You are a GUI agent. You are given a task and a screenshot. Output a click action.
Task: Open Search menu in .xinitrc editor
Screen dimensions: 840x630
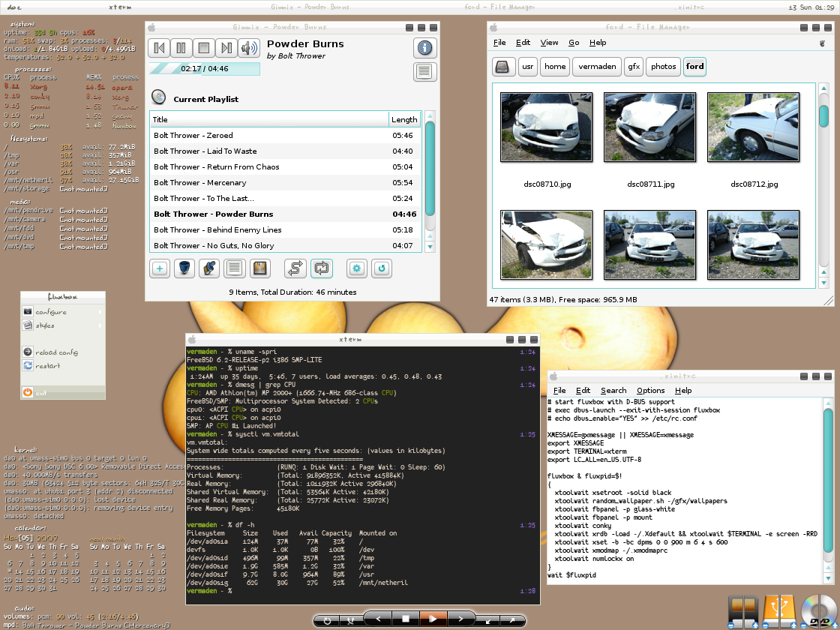click(613, 391)
